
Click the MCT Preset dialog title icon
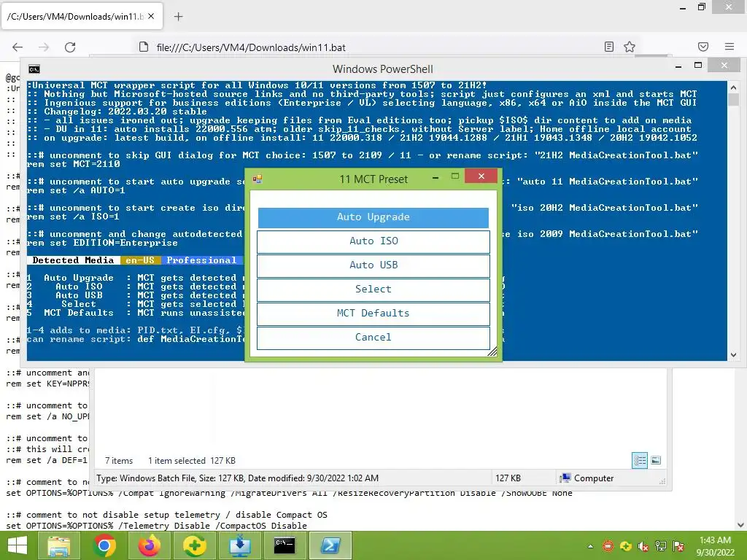coord(258,179)
